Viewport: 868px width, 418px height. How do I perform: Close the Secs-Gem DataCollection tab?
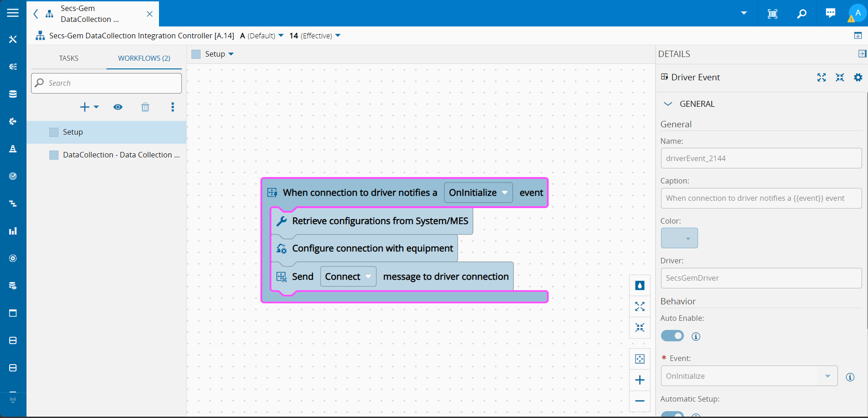(x=149, y=14)
